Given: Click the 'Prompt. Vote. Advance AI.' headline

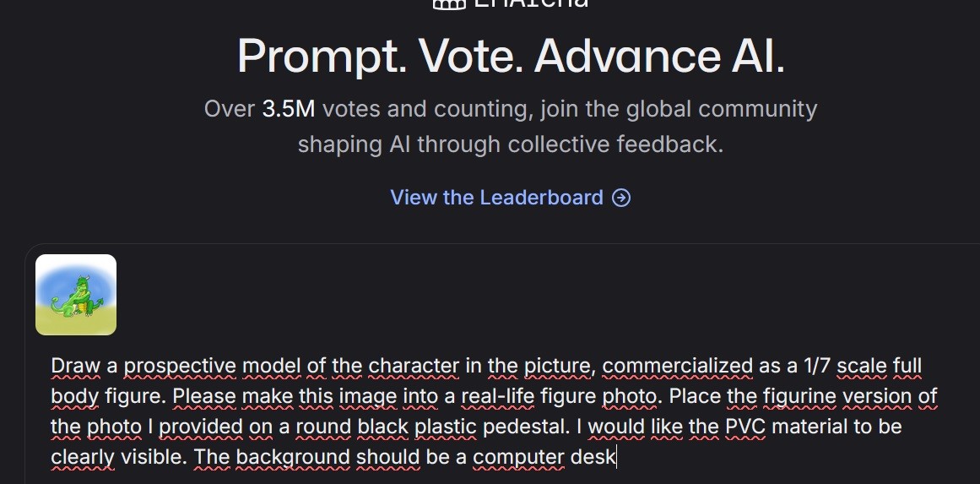Looking at the screenshot, I should [x=511, y=57].
